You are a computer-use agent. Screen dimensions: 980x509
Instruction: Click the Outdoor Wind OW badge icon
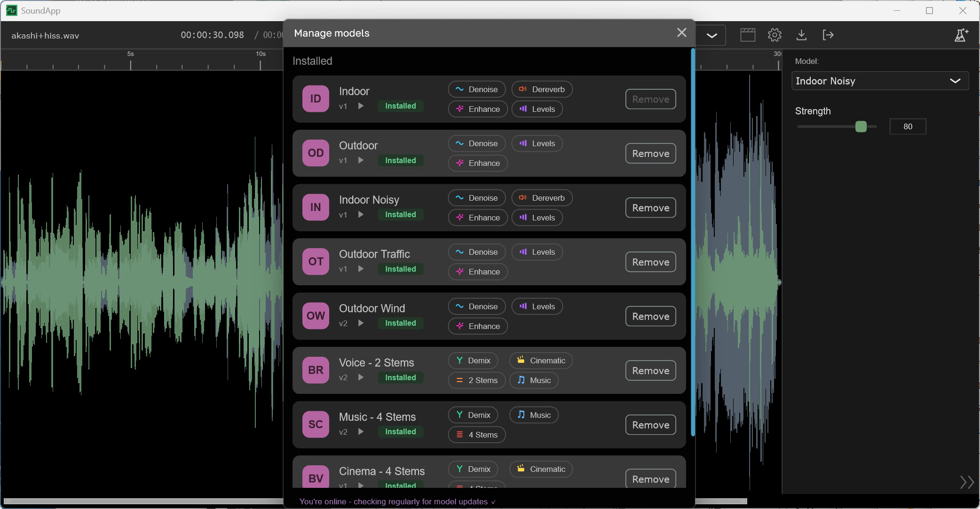[x=316, y=316]
